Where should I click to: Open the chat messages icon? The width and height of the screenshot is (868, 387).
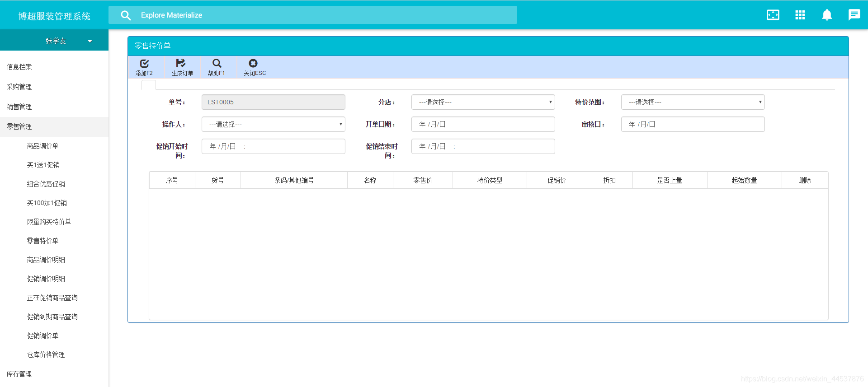[x=854, y=15]
